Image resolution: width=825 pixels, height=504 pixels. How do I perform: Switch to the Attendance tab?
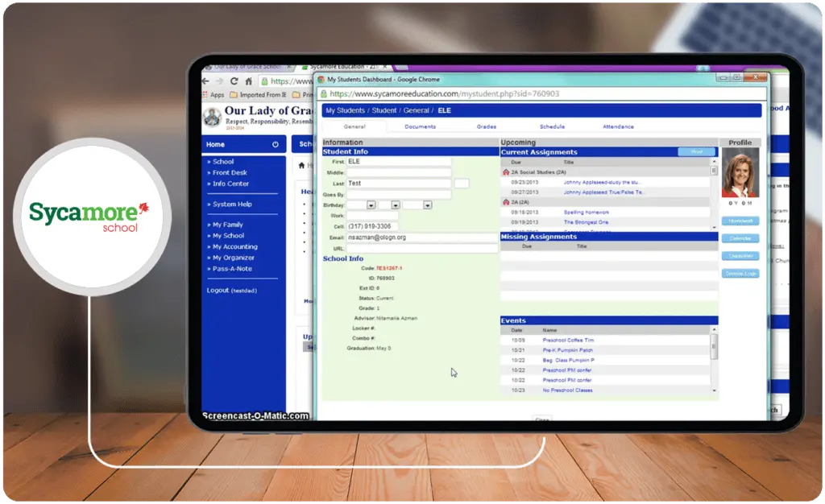point(618,126)
